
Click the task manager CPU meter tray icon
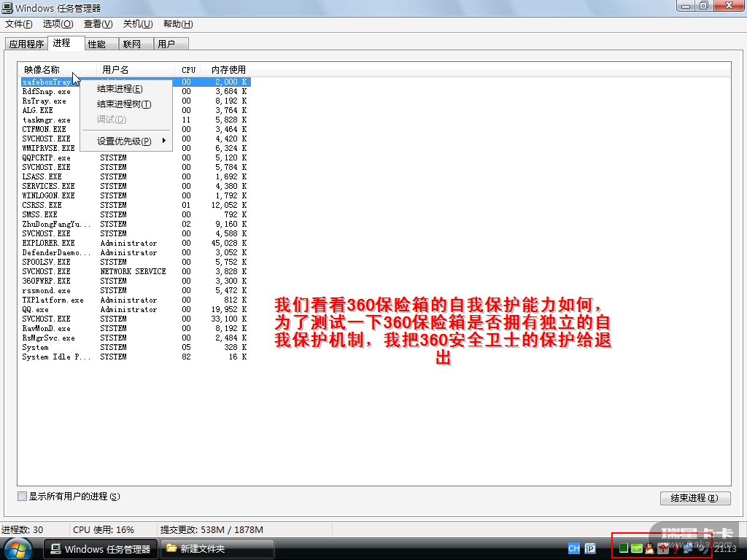click(x=624, y=548)
